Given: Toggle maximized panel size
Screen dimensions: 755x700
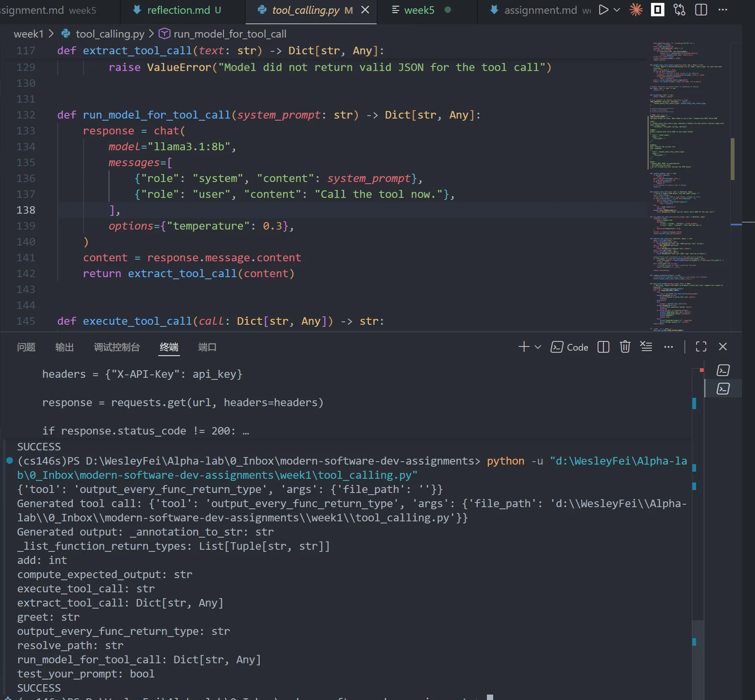Looking at the screenshot, I should point(701,347).
